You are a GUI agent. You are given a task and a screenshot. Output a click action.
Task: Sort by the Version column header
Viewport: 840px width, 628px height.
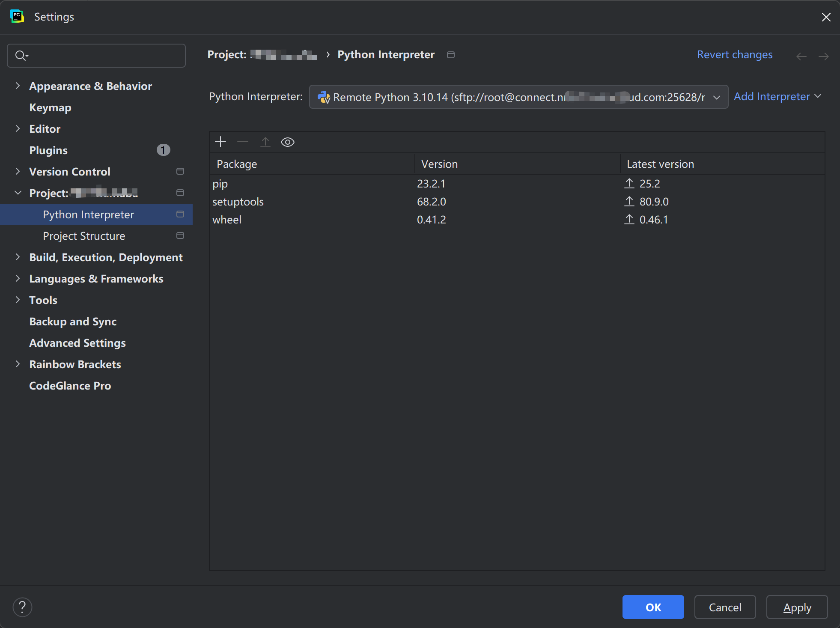click(x=518, y=164)
